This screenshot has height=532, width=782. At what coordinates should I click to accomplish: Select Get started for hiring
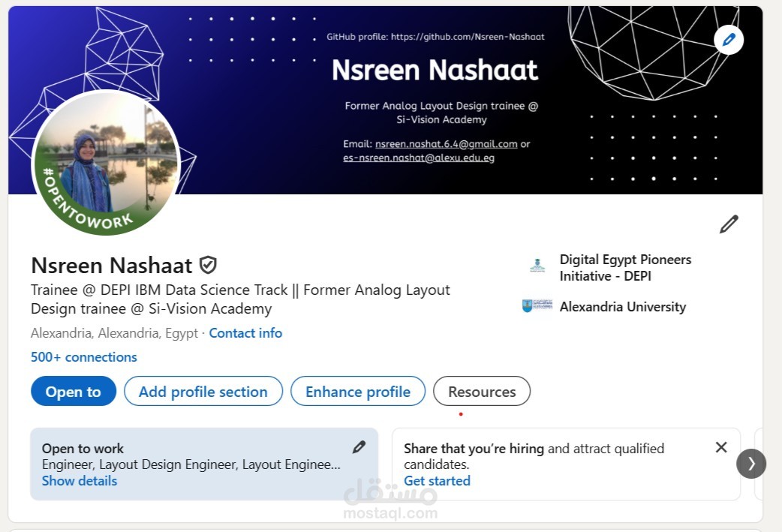tap(438, 480)
